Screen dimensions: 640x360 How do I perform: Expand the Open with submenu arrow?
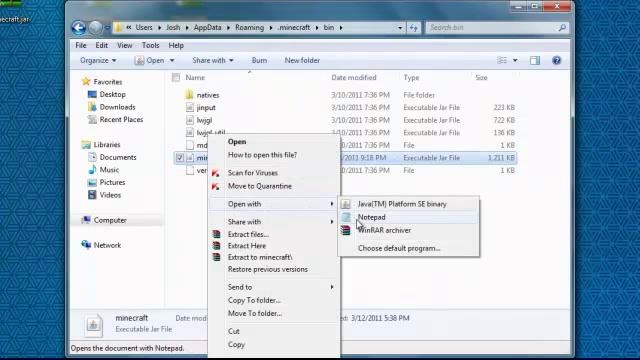[332, 204]
